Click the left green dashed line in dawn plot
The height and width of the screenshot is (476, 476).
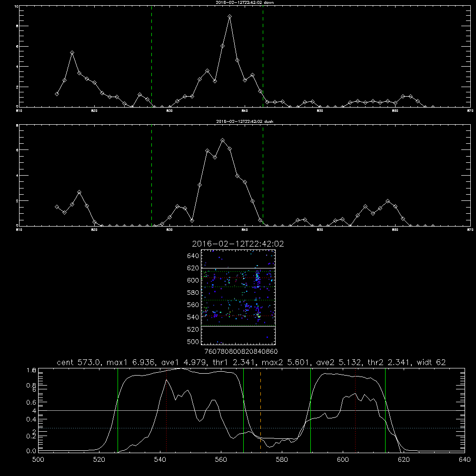[151, 56]
